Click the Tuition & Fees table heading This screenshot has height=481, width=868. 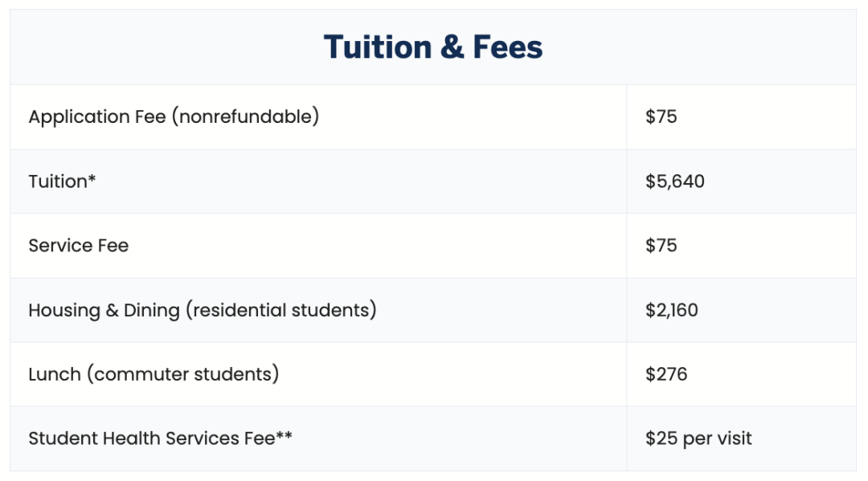[433, 47]
